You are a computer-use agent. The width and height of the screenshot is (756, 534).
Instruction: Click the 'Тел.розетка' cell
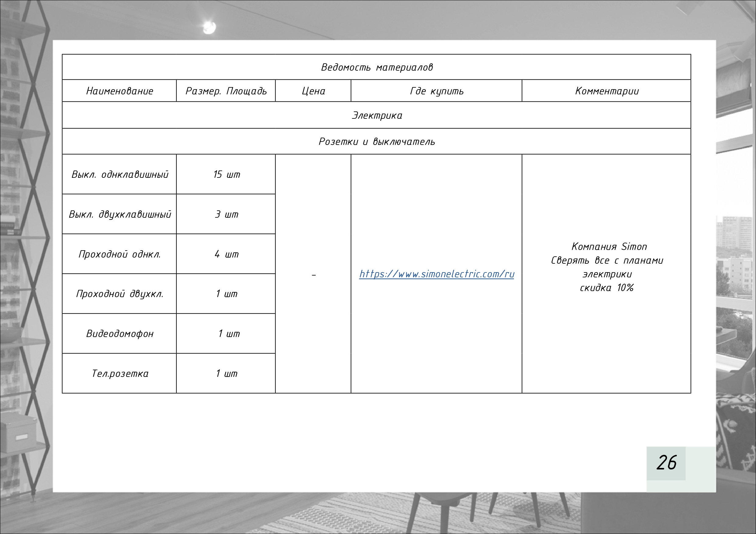pyautogui.click(x=119, y=374)
